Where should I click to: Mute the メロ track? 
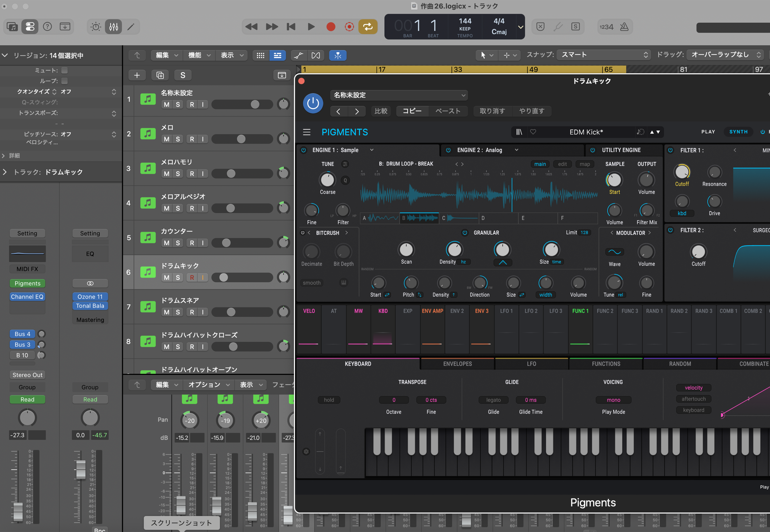pyautogui.click(x=167, y=139)
